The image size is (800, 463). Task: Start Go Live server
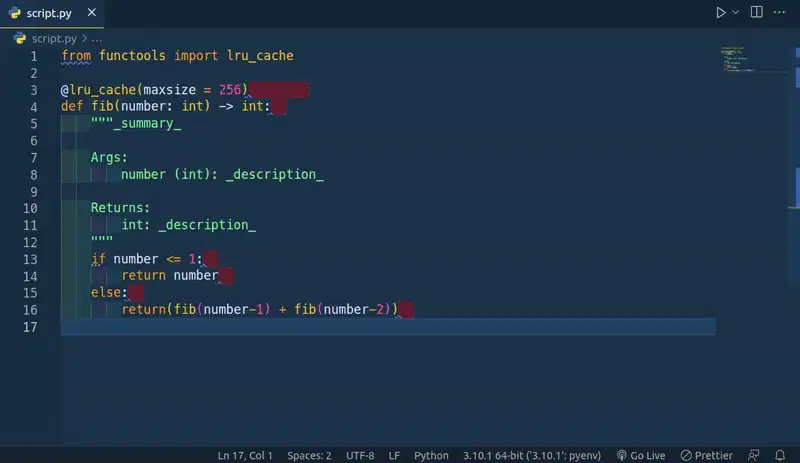[641, 455]
